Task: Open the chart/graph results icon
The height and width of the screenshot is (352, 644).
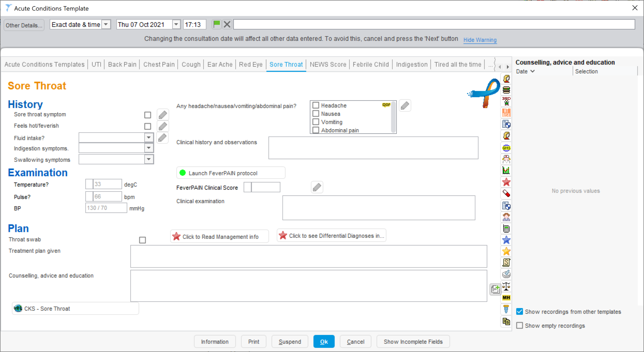Action: [506, 171]
